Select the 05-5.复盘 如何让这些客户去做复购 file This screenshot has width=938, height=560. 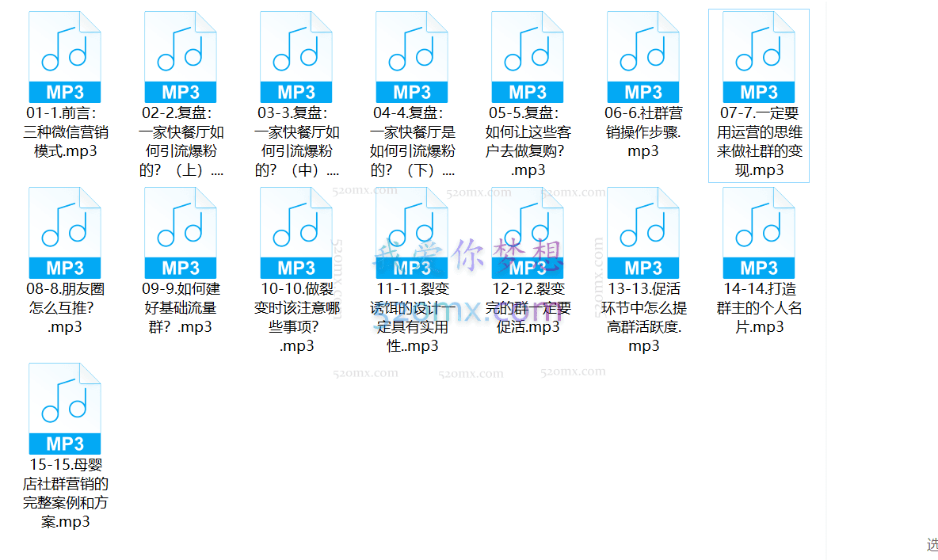[528, 57]
